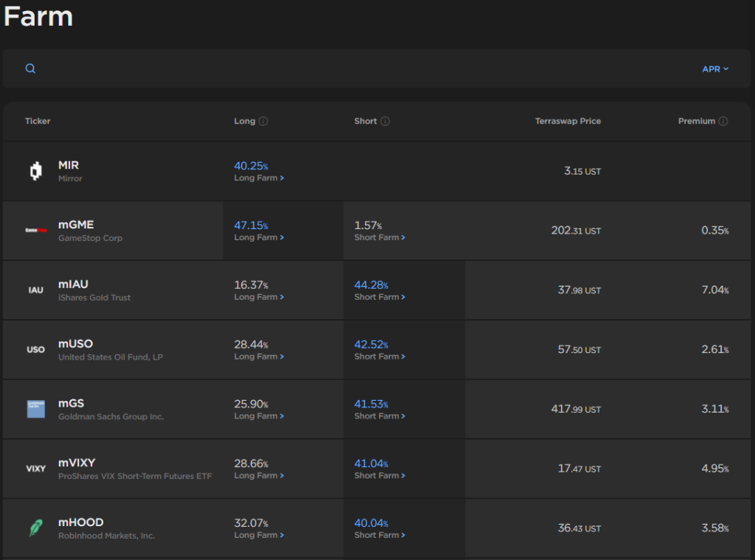Open the mHOOD Short Farm link
The height and width of the screenshot is (560, 755).
pos(380,535)
